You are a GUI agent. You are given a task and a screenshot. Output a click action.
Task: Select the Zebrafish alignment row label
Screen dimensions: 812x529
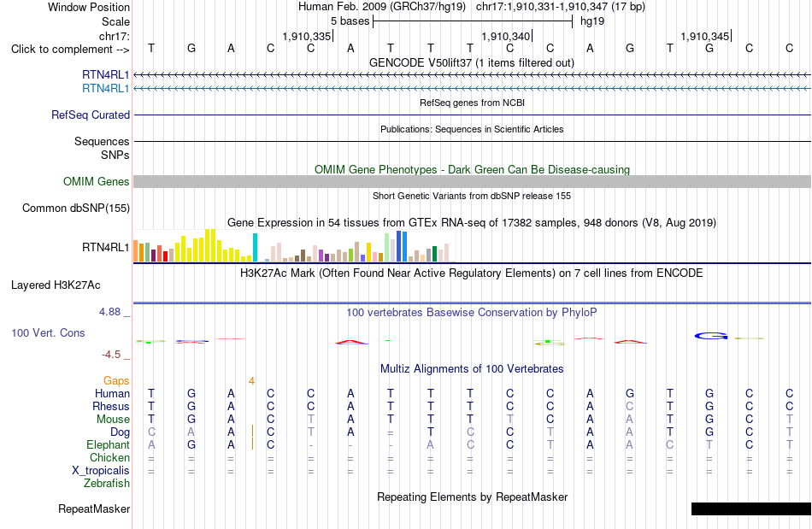tap(107, 483)
